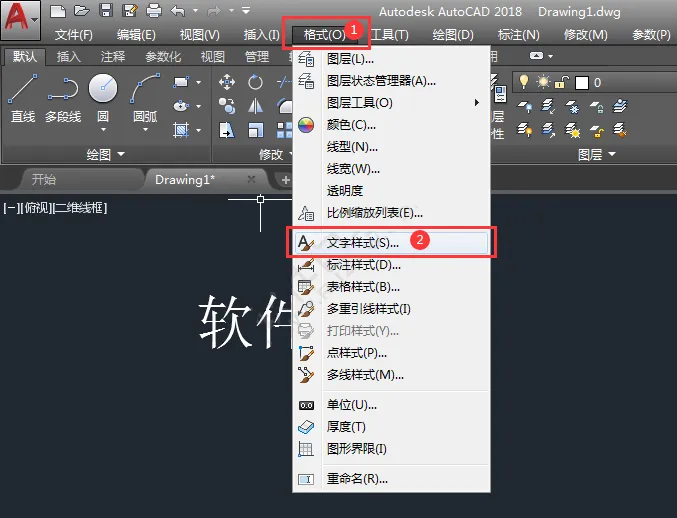
Task: Expand the Arc tool dropdown arrow
Action: [x=145, y=130]
